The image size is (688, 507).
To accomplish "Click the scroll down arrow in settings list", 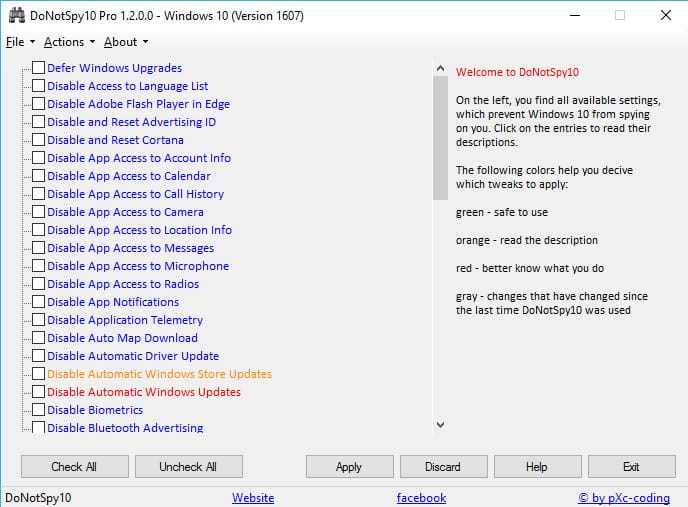I will tap(440, 425).
